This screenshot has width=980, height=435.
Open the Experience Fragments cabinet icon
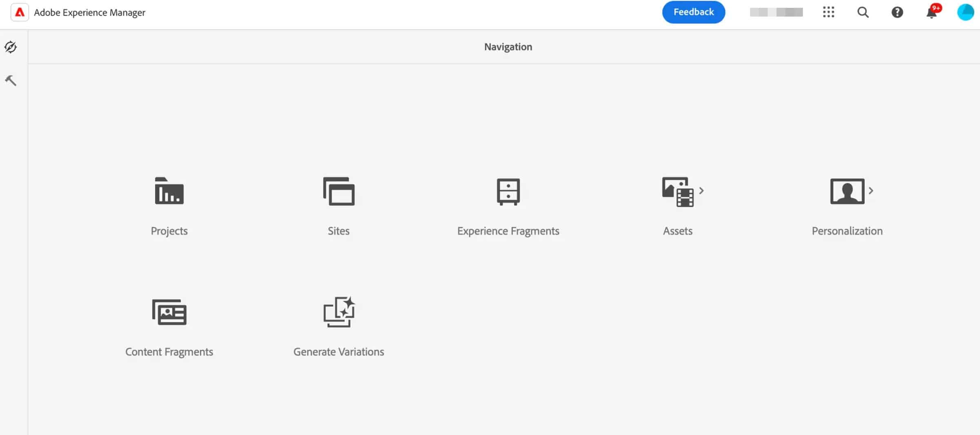pyautogui.click(x=508, y=191)
